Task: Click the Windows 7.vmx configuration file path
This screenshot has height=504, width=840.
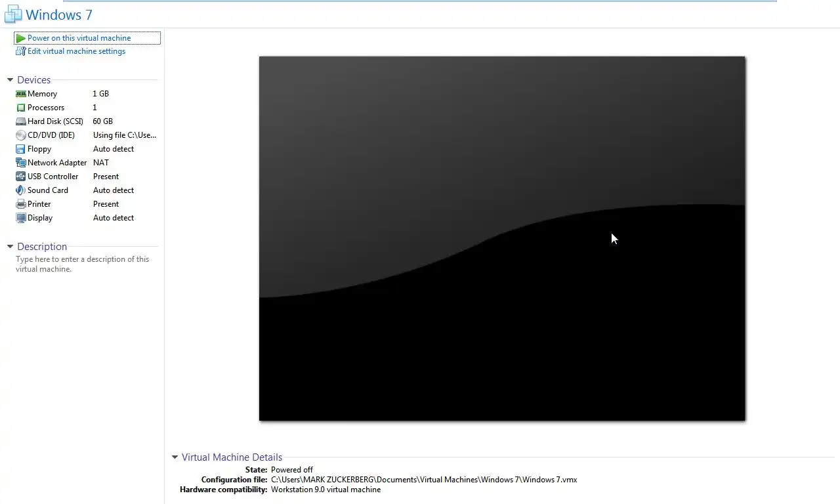Action: [x=424, y=480]
